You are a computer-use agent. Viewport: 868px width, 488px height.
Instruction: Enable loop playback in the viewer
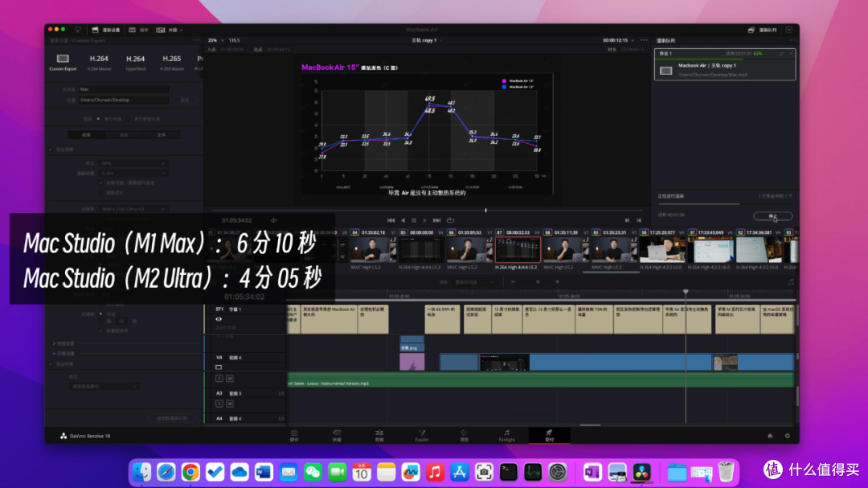(x=450, y=219)
